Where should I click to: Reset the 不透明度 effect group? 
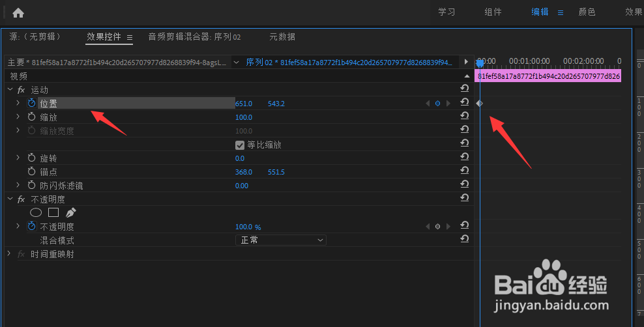click(465, 198)
